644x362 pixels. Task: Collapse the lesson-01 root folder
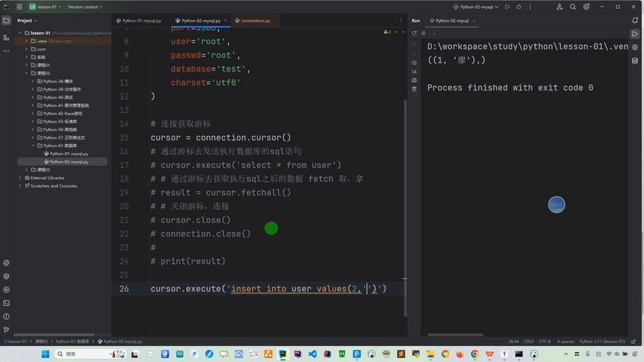[x=20, y=33]
